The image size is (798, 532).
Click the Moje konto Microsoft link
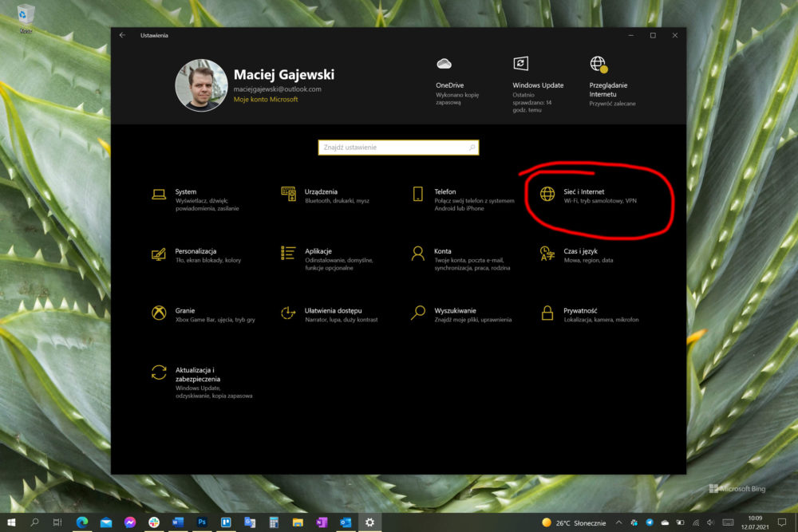(x=266, y=99)
